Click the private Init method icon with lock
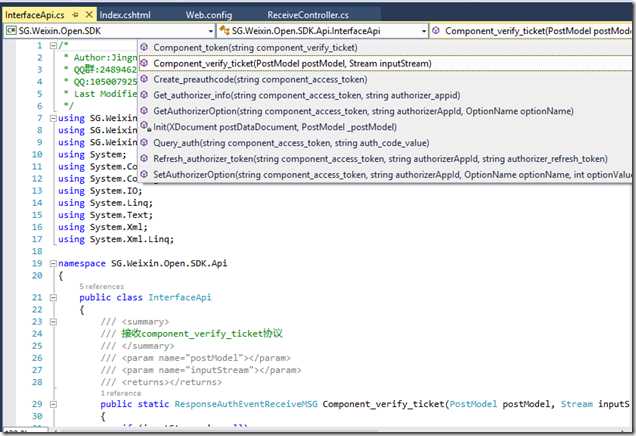The width and height of the screenshot is (636, 436). [145, 127]
